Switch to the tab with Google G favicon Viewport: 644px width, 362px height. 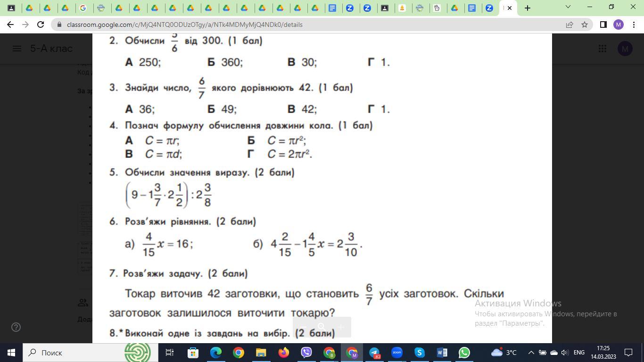[83, 8]
